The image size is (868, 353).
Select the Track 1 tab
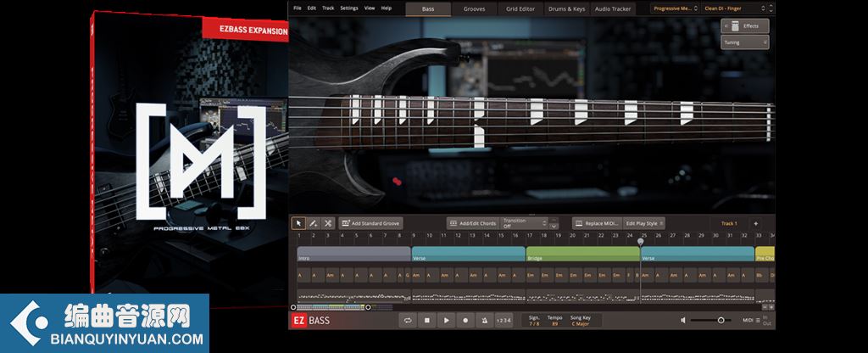(729, 223)
